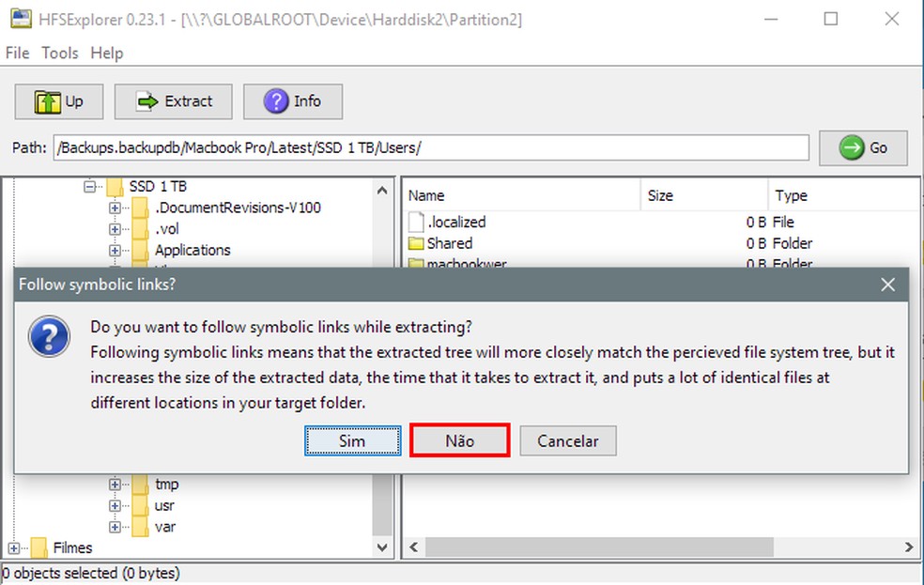Select the usr folder icon
Image resolution: width=924 pixels, height=585 pixels.
(140, 505)
